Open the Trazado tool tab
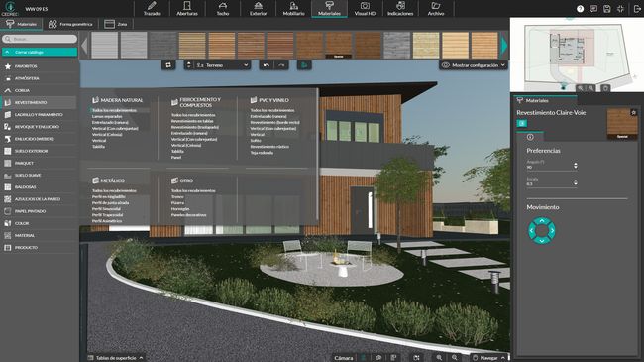This screenshot has width=644, height=362. 152,9
